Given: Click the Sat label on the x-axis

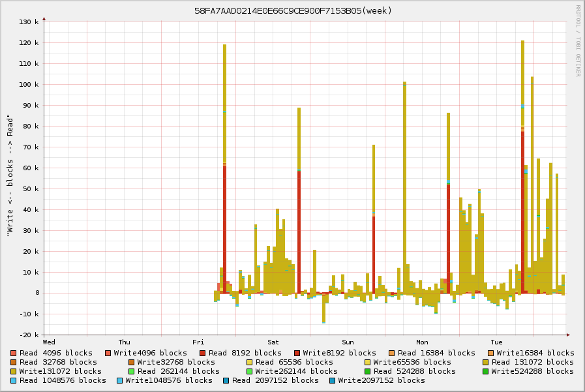Looking at the screenshot, I should pyautogui.click(x=273, y=342).
